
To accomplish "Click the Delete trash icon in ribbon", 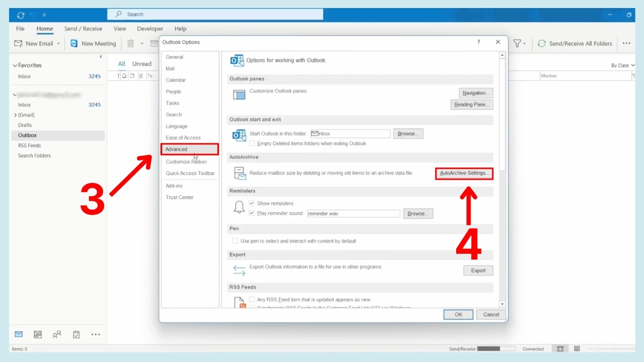I will pyautogui.click(x=130, y=43).
